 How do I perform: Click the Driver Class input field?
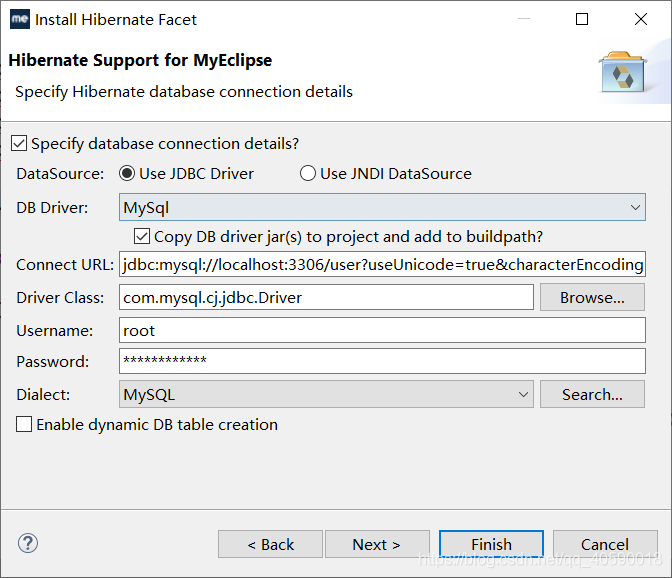(x=326, y=297)
